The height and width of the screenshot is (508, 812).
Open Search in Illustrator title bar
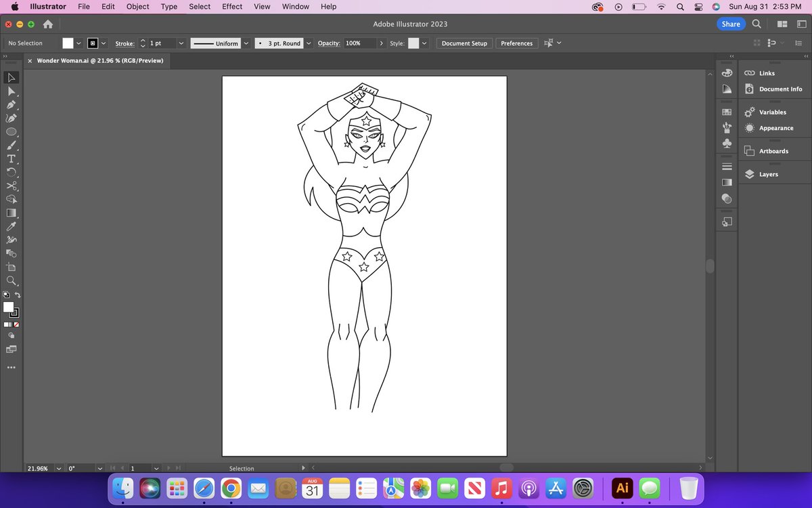[757, 24]
